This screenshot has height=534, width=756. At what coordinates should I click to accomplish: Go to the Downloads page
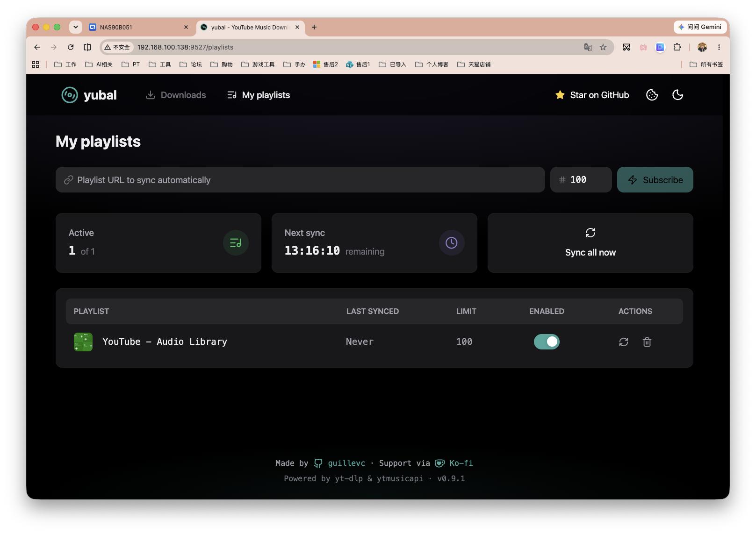[x=176, y=95]
